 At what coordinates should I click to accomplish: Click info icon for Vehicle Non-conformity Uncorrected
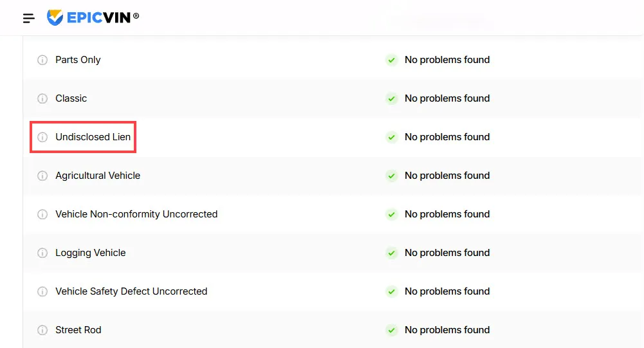(x=42, y=214)
